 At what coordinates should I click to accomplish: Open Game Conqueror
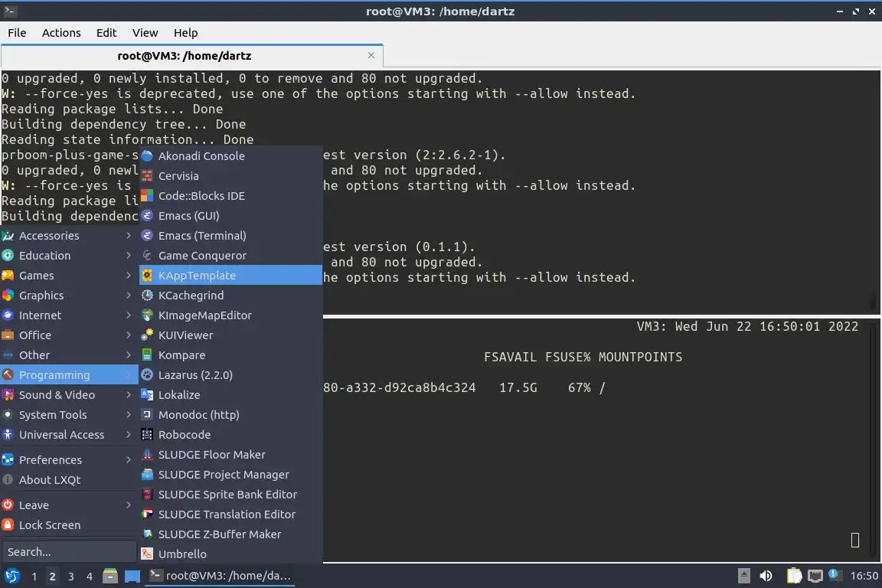pyautogui.click(x=230, y=256)
